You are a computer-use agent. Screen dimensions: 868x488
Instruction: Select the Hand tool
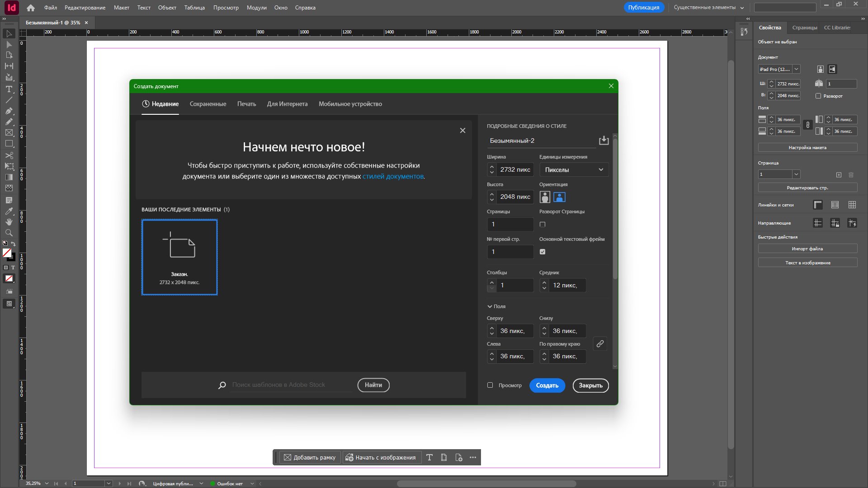pyautogui.click(x=9, y=222)
